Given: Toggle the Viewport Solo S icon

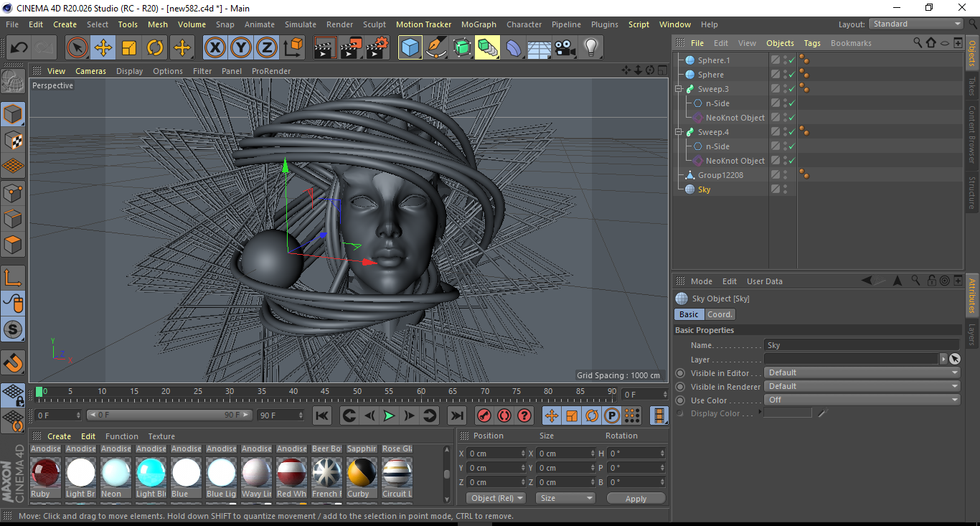Looking at the screenshot, I should coord(13,330).
